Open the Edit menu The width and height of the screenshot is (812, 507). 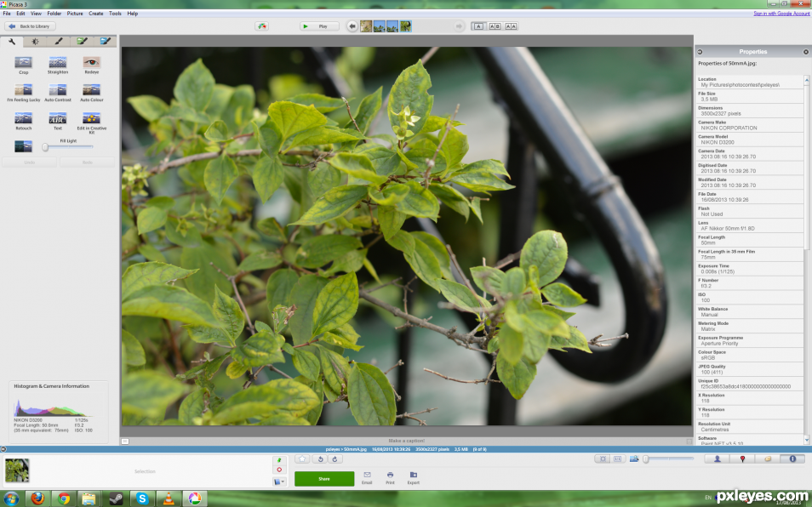coord(20,14)
